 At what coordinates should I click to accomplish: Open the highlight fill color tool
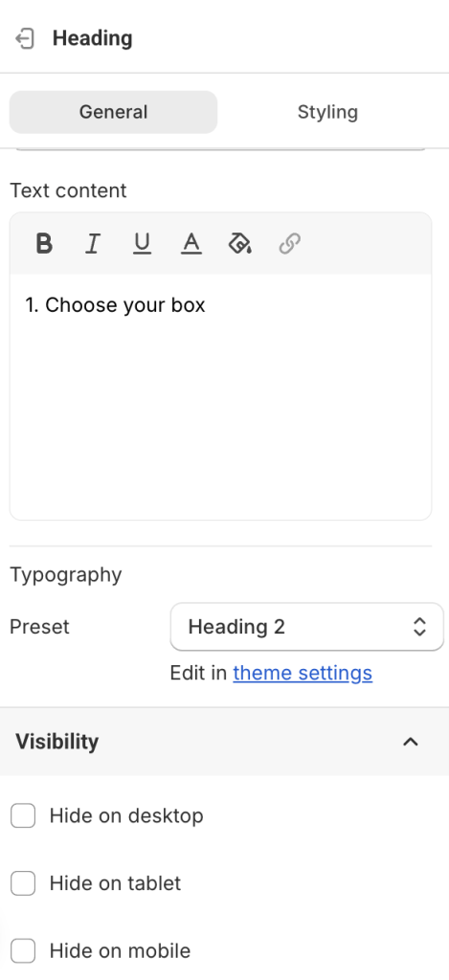(240, 243)
